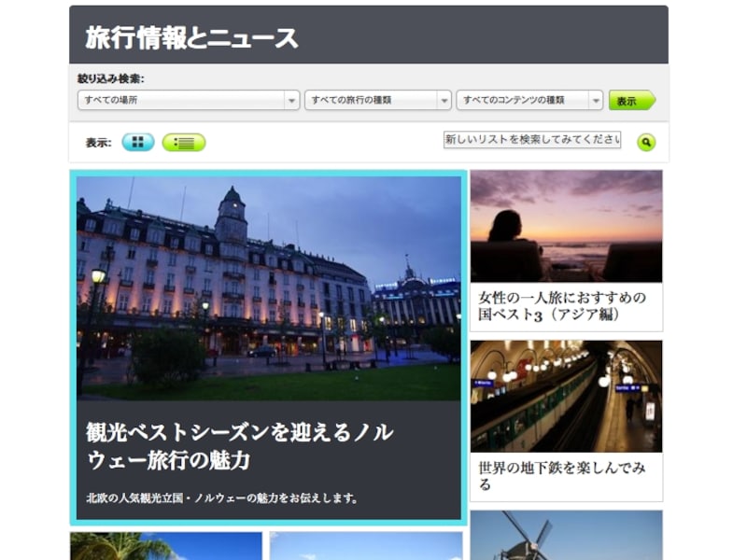Image resolution: width=747 pixels, height=560 pixels.
Task: Open headline 観光ベストシーズンを迎えるノルウェー旅行の魅力
Action: (x=240, y=446)
